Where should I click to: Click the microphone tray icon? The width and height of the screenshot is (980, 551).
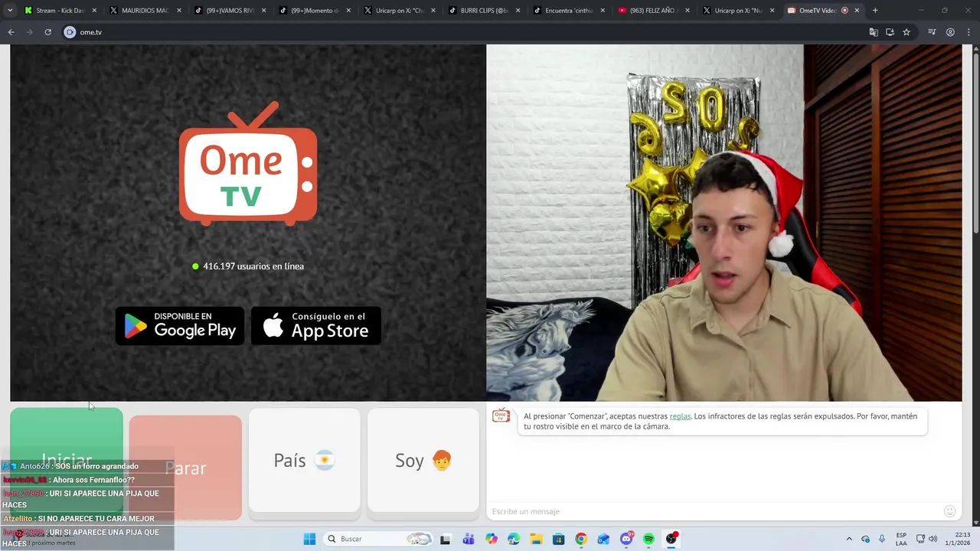tap(882, 539)
